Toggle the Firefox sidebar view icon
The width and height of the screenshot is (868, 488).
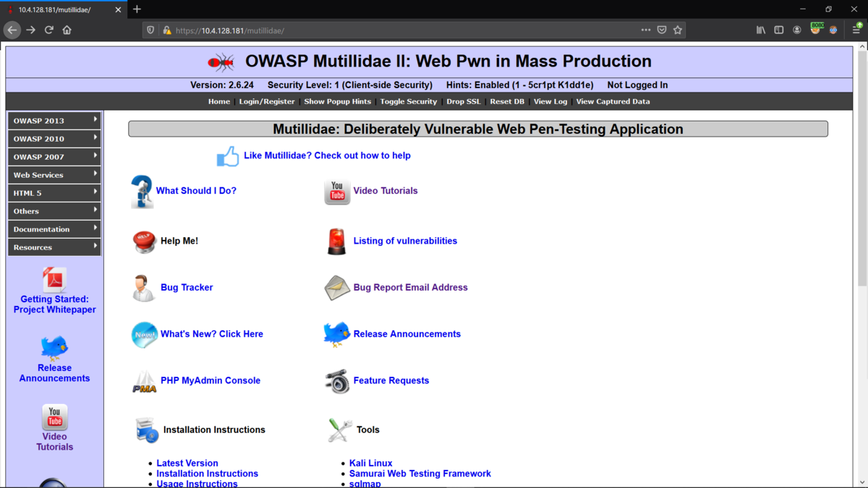[x=779, y=30]
